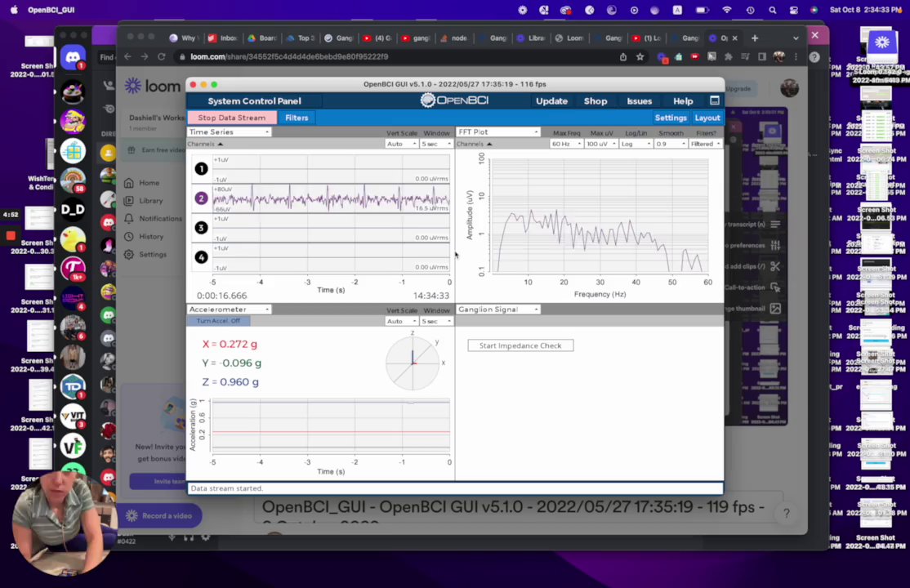Image resolution: width=910 pixels, height=588 pixels.
Task: Stop the recording with red square
Action: click(x=11, y=236)
